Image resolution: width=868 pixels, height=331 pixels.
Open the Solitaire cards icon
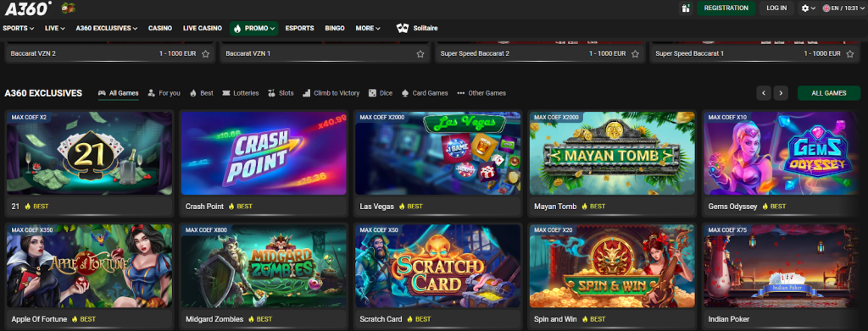coord(403,28)
